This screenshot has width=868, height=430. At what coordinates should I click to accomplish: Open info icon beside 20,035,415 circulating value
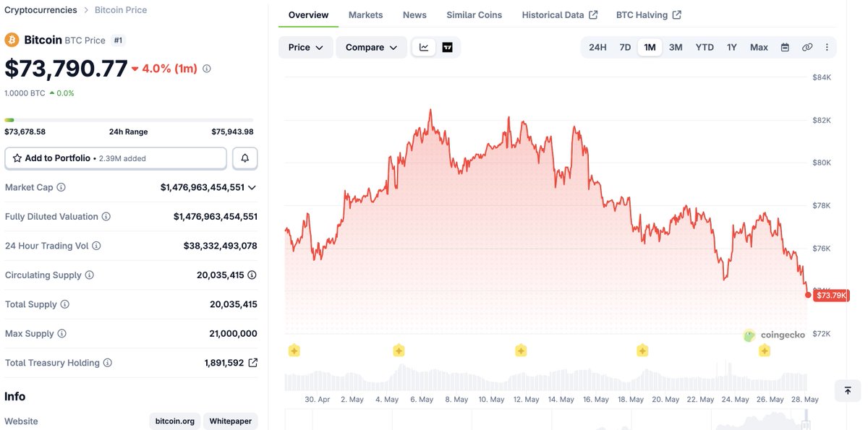tap(252, 275)
